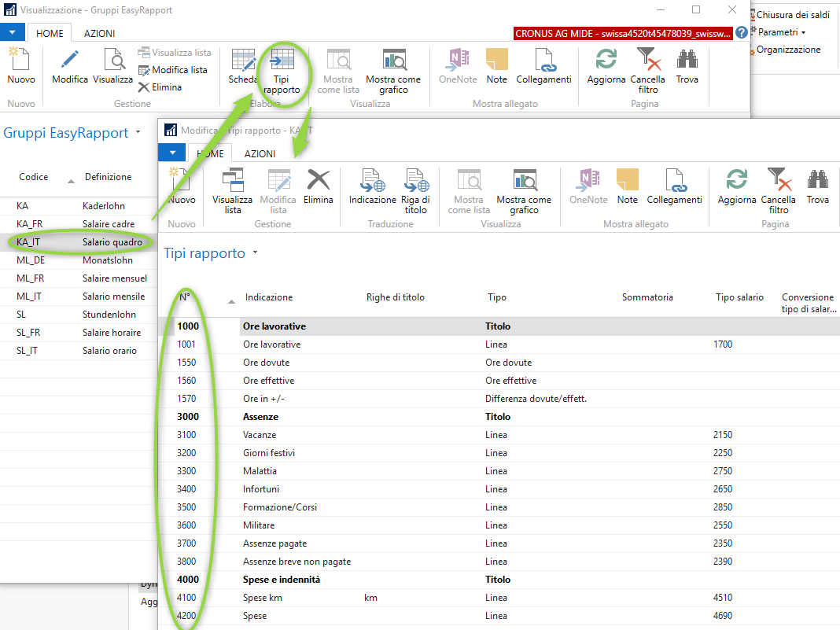This screenshot has width=840, height=630.
Task: Expand the Gruppi EasyRapport title dropdown
Action: coord(138,132)
